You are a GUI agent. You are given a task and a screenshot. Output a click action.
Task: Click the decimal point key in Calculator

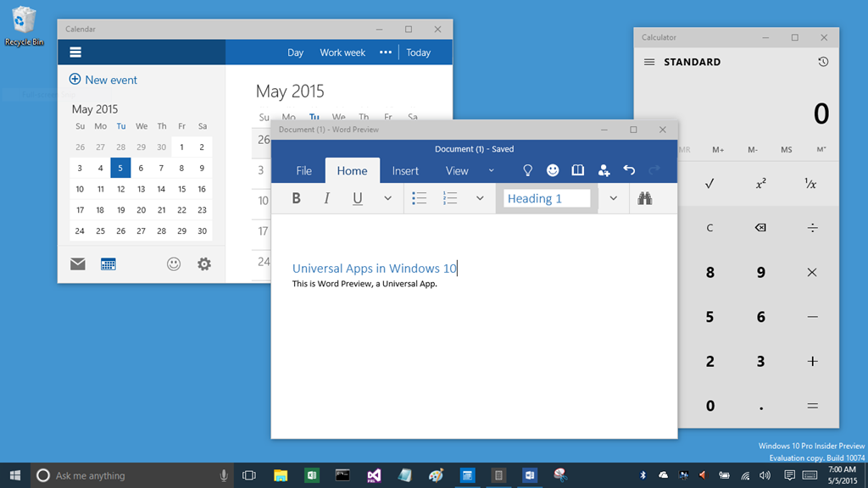coord(761,408)
